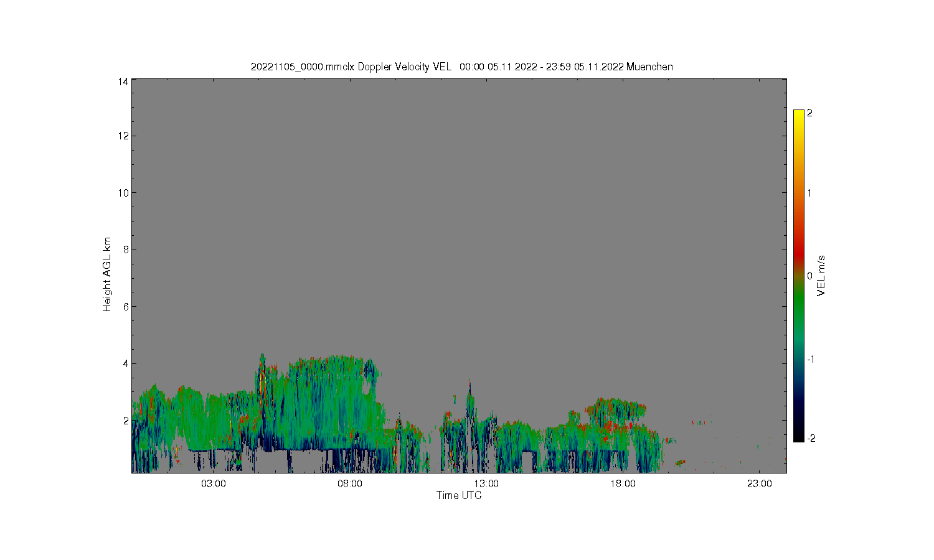Click the 23:00 time tick label
The height and width of the screenshot is (560, 934).
tap(759, 484)
